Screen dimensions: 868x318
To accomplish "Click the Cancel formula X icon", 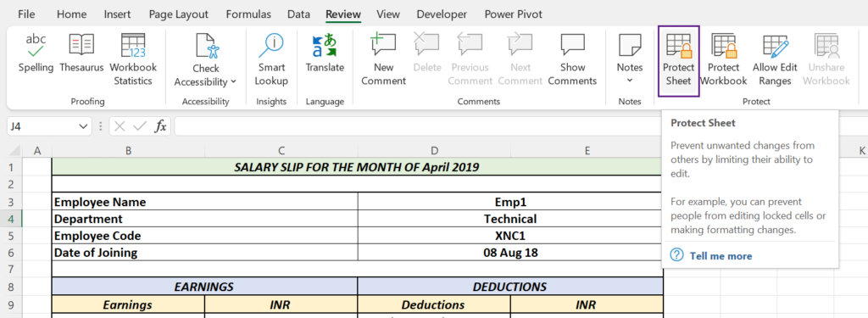I will click(120, 126).
